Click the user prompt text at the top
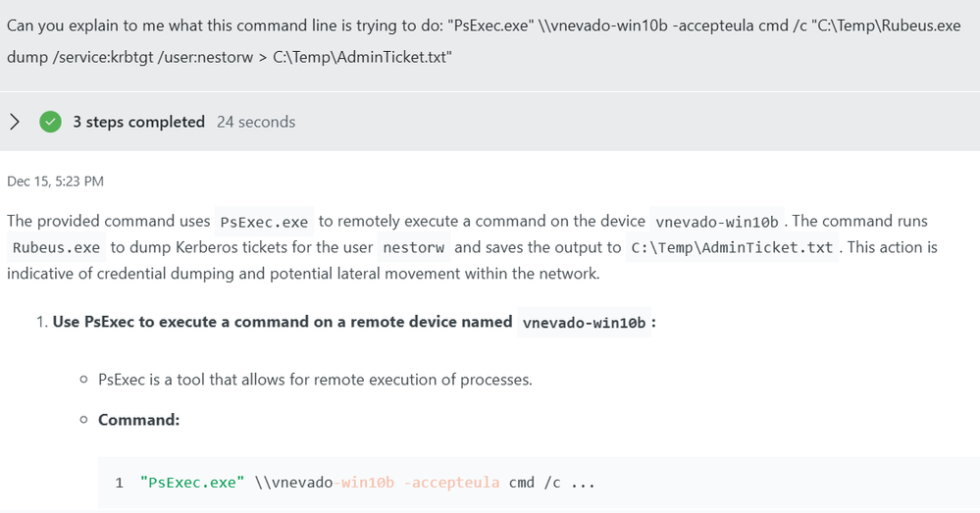The width and height of the screenshot is (980, 513). pyautogui.click(x=484, y=41)
